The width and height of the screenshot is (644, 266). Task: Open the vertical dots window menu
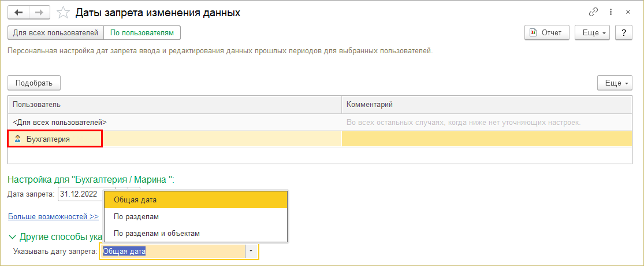(x=611, y=12)
